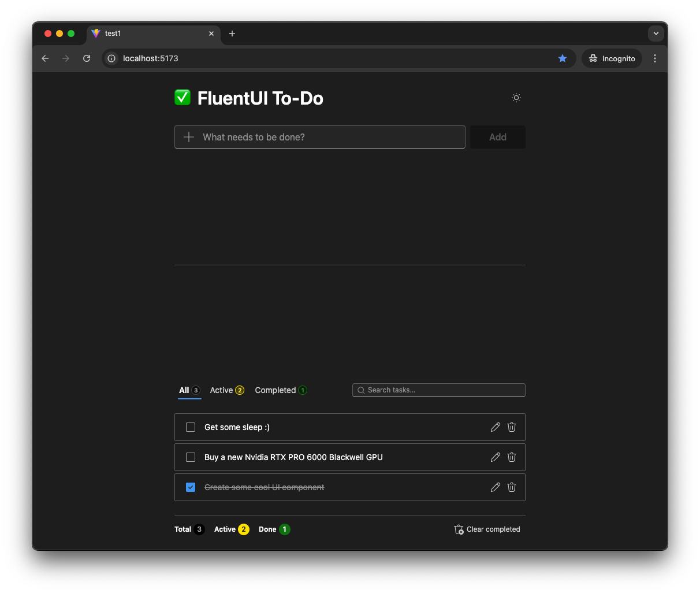The width and height of the screenshot is (700, 593).
Task: Delete the 'Create some cool UI component' task
Action: [512, 487]
